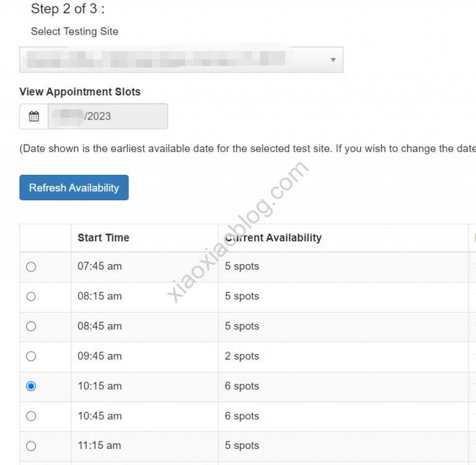This screenshot has height=465, width=476.
Task: Click the '2 spots' availability cell
Action: point(242,356)
